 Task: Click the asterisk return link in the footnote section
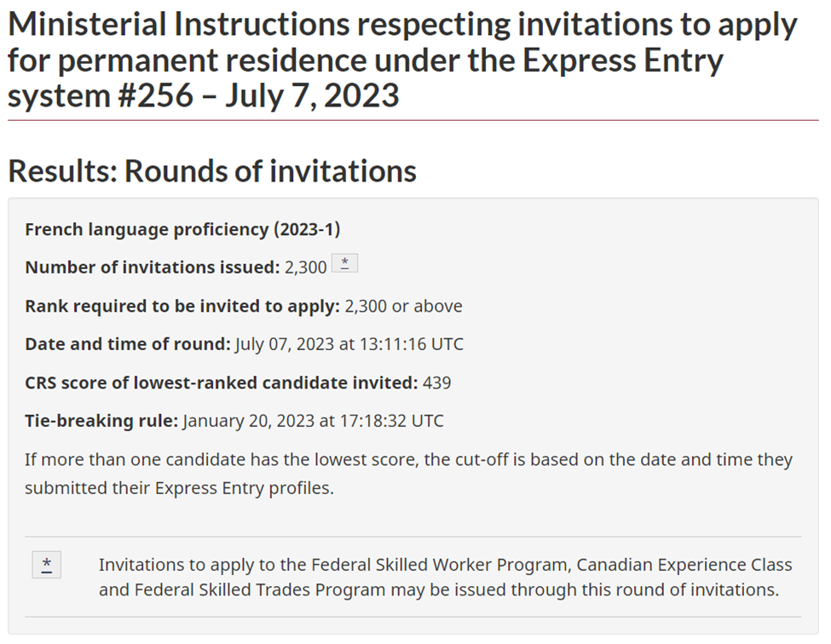click(47, 565)
